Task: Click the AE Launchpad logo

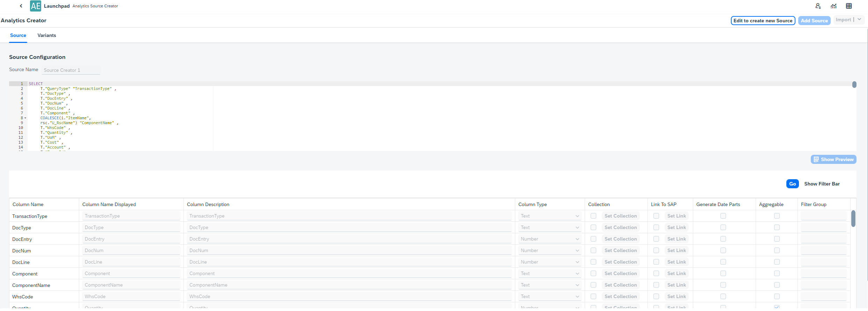Action: tap(36, 6)
